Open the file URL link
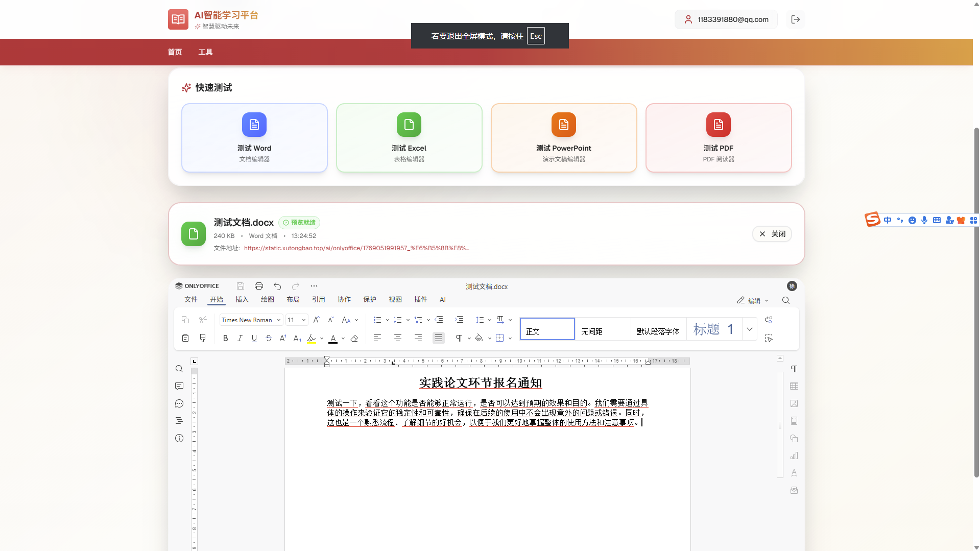Screen dimensions: 980x551 click(x=356, y=248)
